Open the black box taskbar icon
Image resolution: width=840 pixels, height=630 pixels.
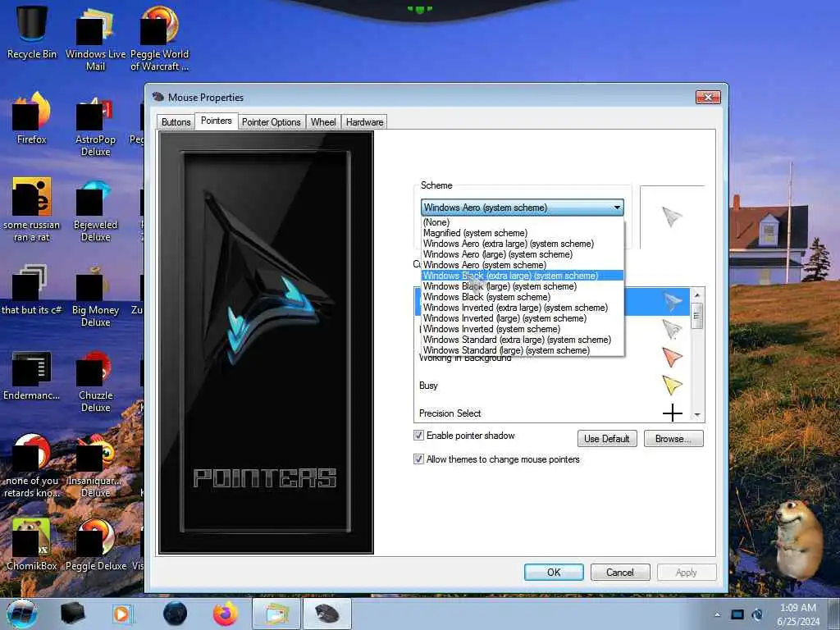pyautogui.click(x=73, y=614)
